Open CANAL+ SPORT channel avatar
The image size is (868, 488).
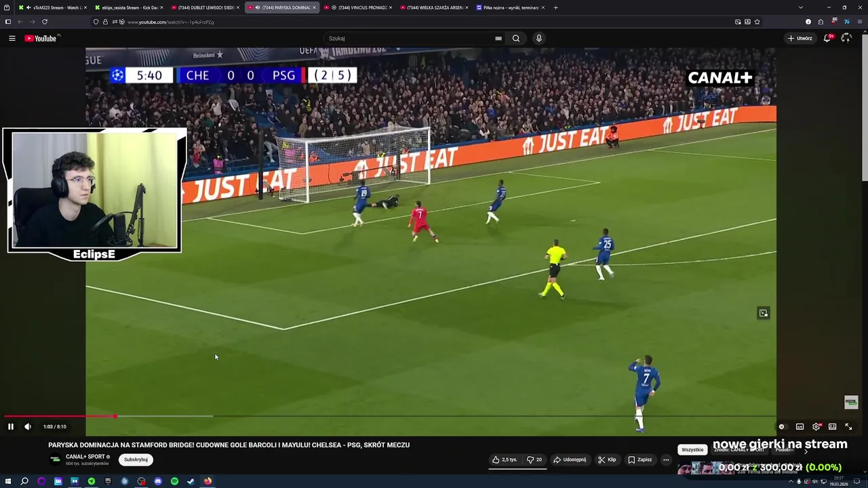coord(56,460)
